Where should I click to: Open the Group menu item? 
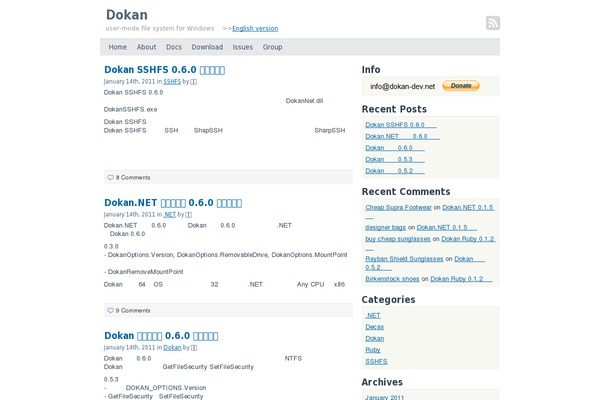272,47
